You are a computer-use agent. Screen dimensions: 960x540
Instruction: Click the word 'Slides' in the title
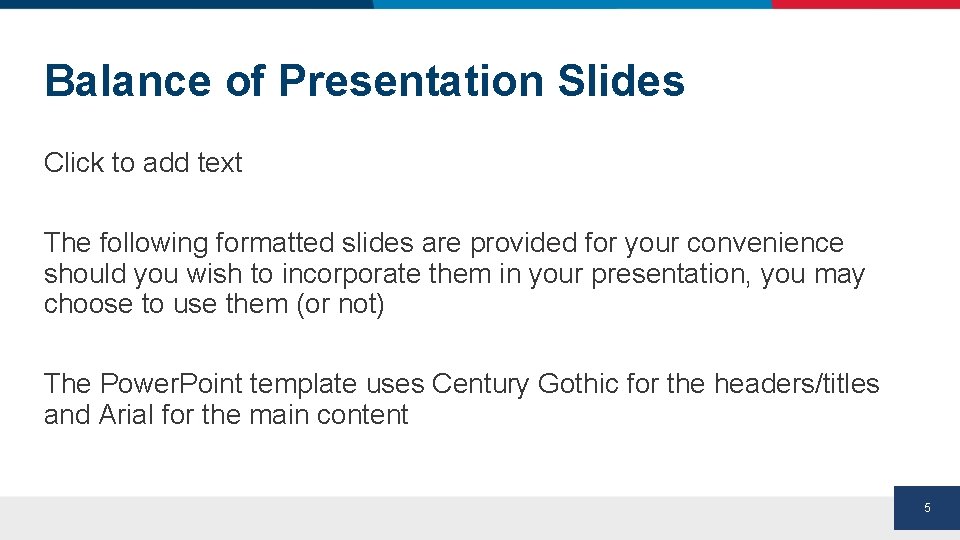coord(621,81)
